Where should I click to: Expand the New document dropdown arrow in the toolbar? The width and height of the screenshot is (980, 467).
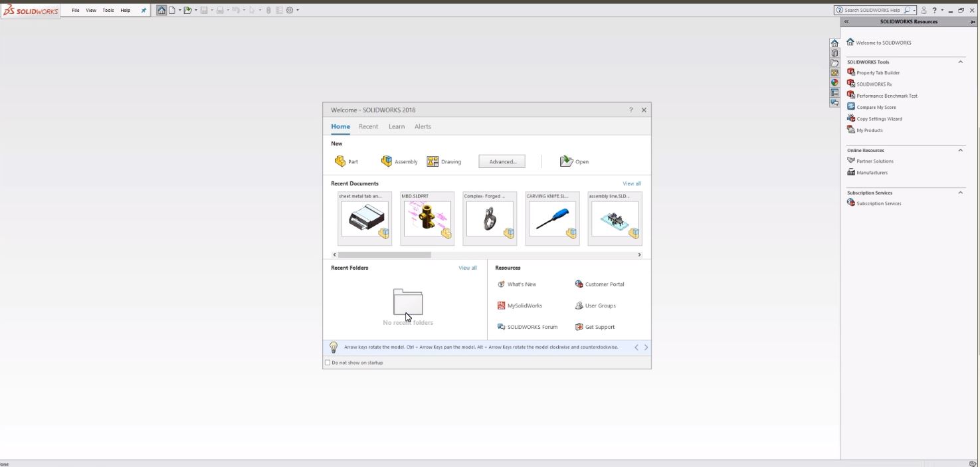[179, 10]
